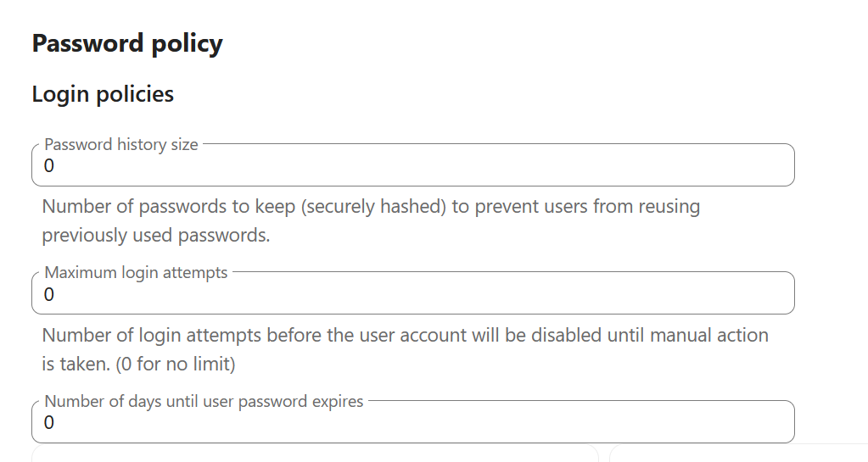Image resolution: width=868 pixels, height=462 pixels.
Task: Click the 'Password policy' page heading
Action: 127,43
